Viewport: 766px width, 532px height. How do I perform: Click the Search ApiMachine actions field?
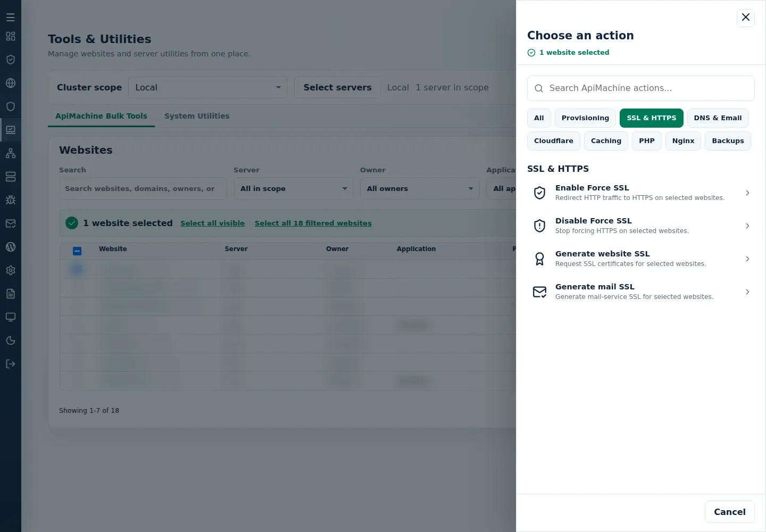click(x=641, y=88)
